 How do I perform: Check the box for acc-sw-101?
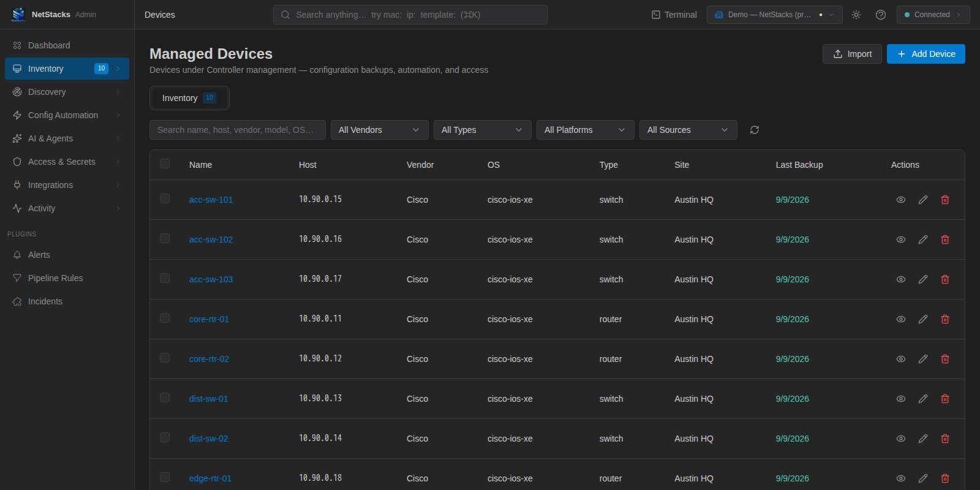click(x=165, y=198)
